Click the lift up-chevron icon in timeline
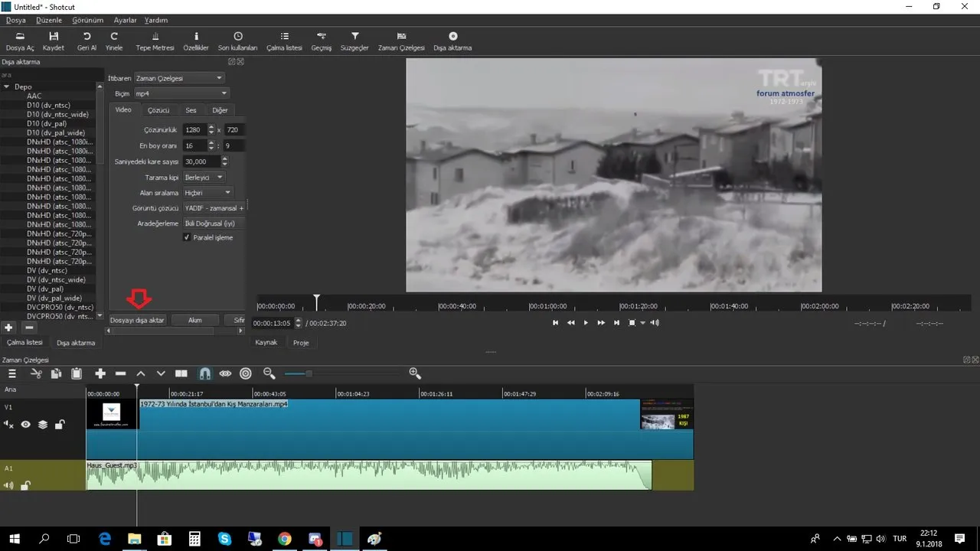 [x=141, y=373]
